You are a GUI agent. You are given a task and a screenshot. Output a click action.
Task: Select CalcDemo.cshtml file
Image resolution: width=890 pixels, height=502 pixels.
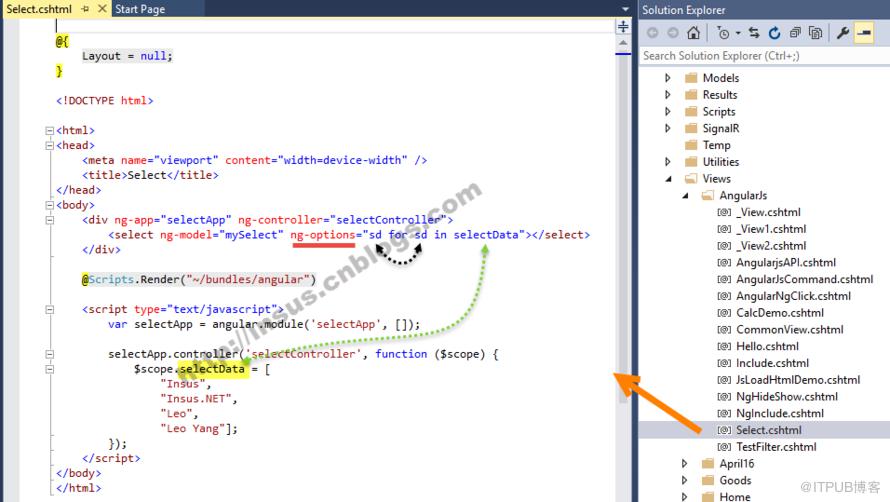pyautogui.click(x=779, y=313)
